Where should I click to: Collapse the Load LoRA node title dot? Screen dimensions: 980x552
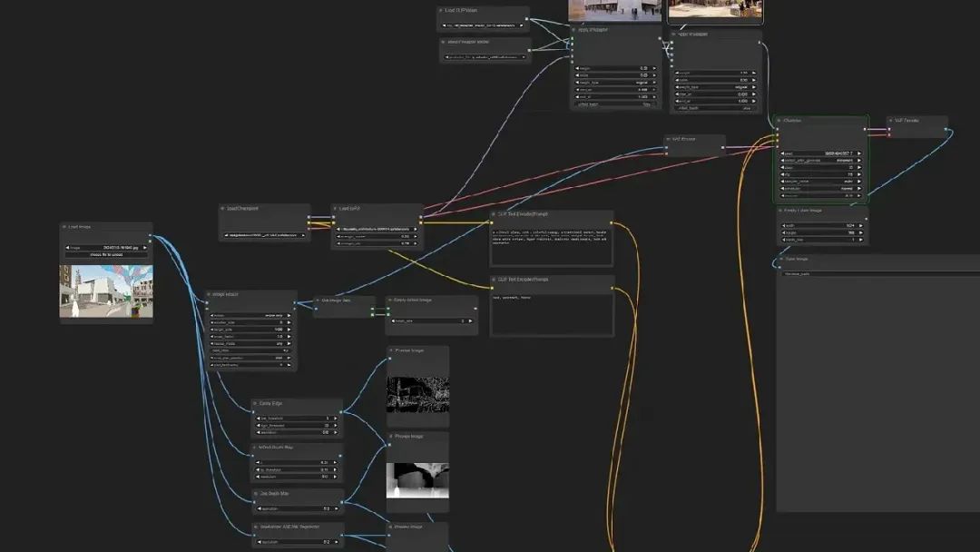(336, 208)
